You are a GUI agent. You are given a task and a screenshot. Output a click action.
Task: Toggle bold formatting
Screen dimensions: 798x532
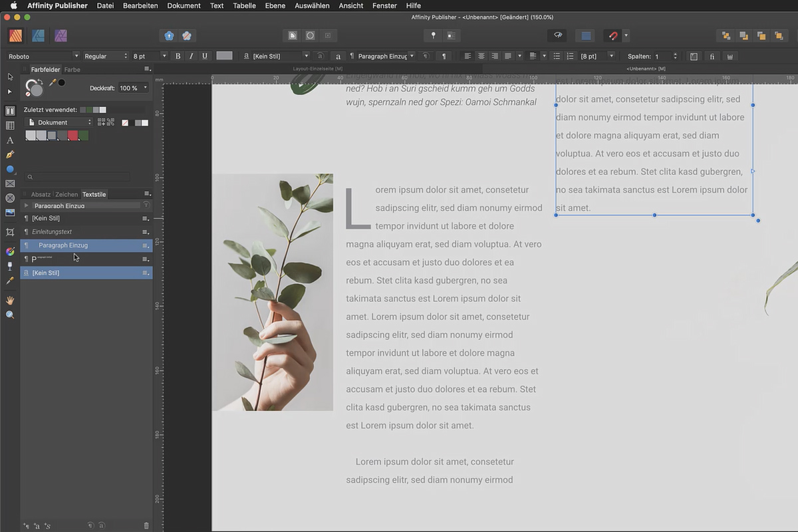click(178, 56)
